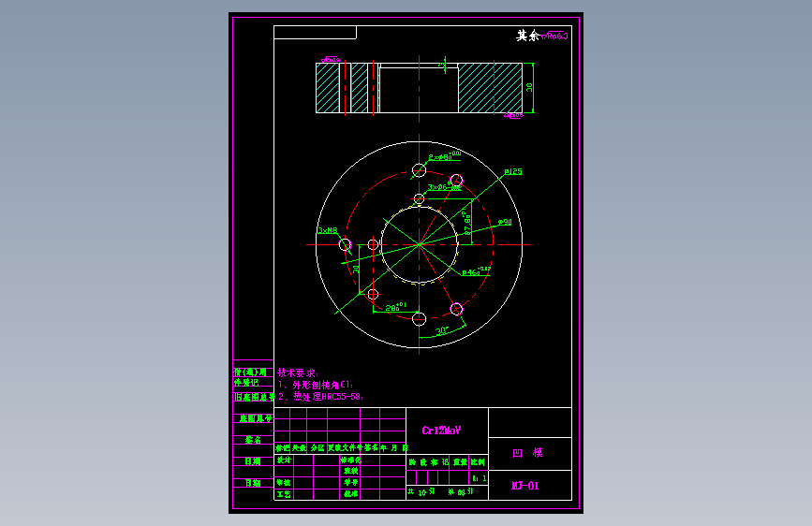Click the 凹模 part name text

[x=527, y=453]
